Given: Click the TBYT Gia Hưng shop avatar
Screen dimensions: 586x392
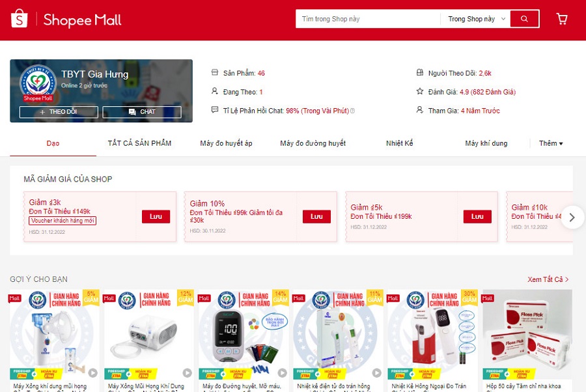Looking at the screenshot, I should (38, 83).
